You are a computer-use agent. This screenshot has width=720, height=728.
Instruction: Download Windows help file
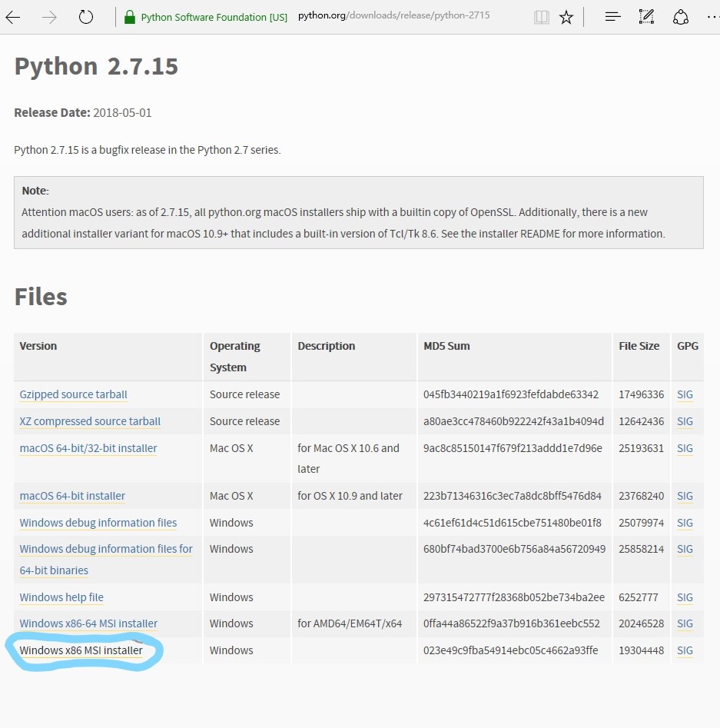point(61,597)
